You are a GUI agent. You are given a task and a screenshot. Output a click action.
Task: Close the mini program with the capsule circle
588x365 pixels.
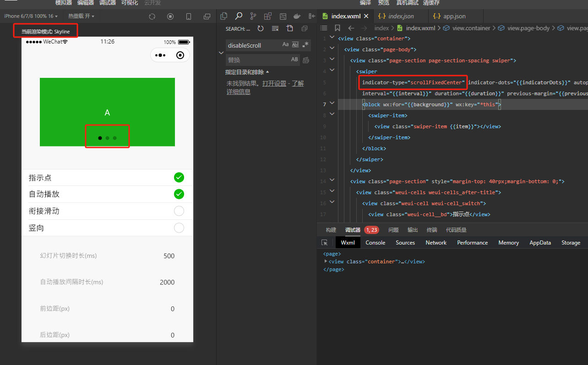[180, 55]
